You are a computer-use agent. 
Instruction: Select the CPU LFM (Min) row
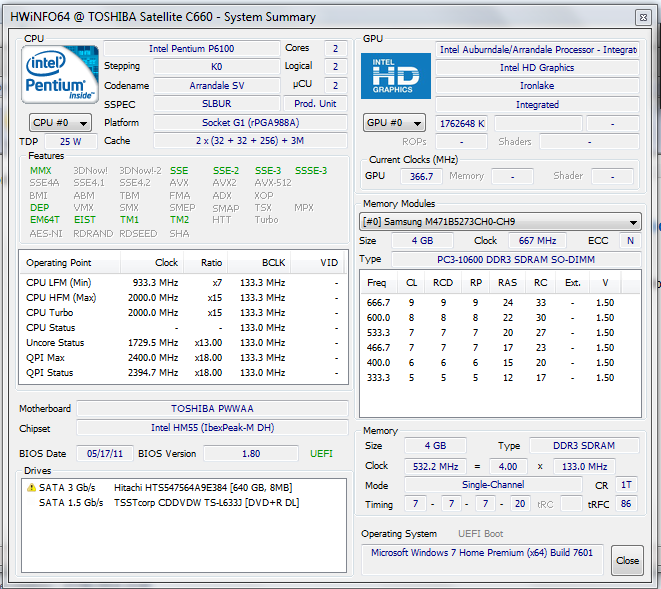click(x=183, y=282)
